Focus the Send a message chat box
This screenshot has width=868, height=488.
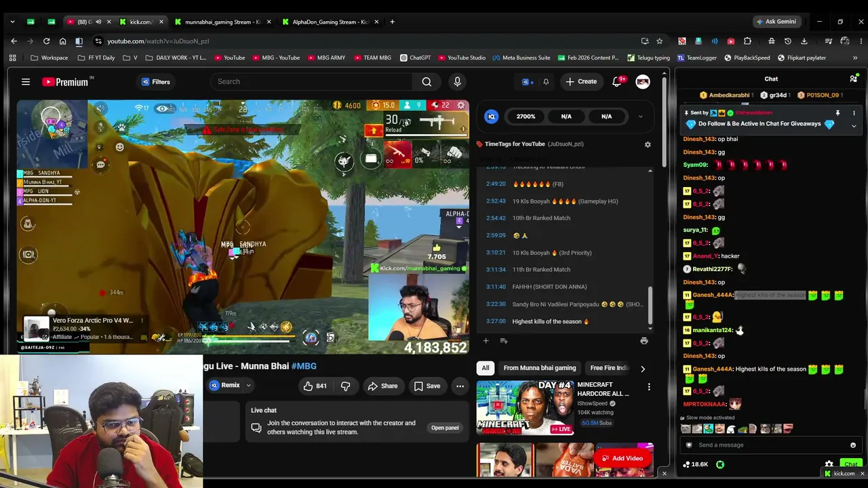(771, 445)
